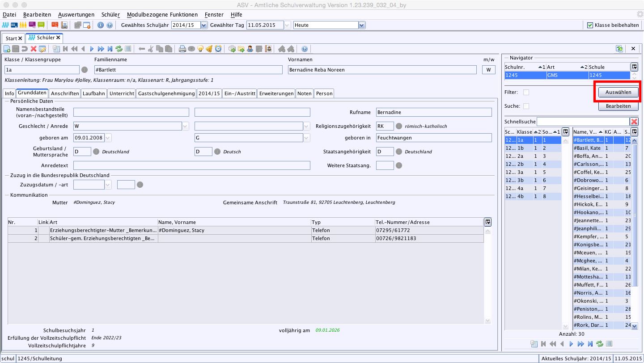Click the geboren in field Feuchtwangen

[x=433, y=138]
